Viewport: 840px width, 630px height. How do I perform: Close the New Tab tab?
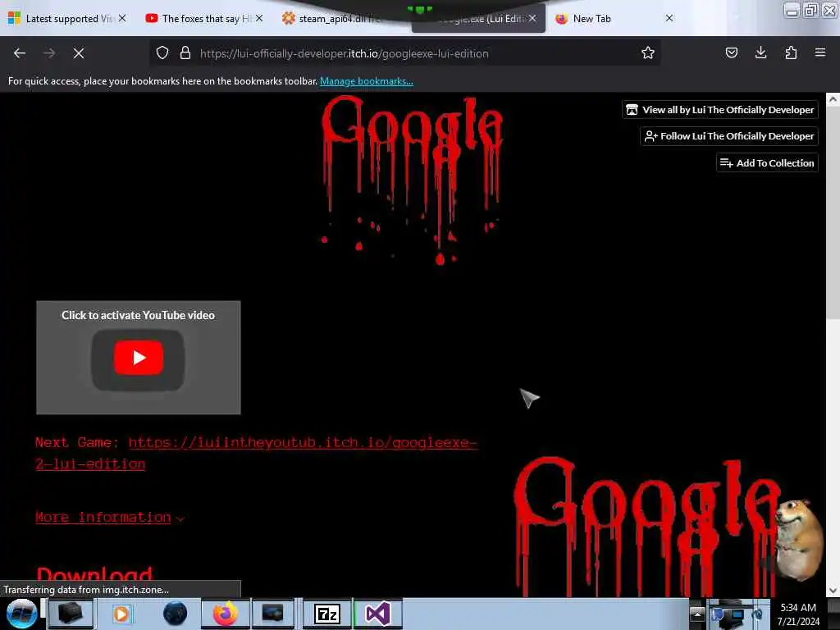pos(669,18)
